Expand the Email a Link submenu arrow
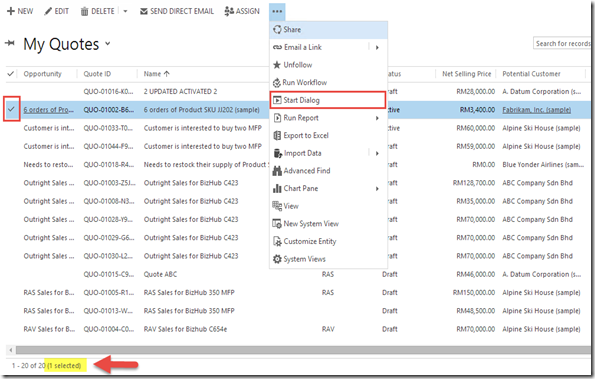 pos(377,47)
